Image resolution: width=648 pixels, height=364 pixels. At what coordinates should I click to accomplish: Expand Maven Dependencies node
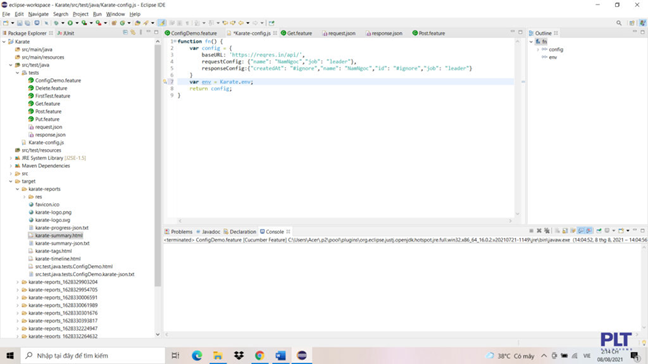coord(11,166)
